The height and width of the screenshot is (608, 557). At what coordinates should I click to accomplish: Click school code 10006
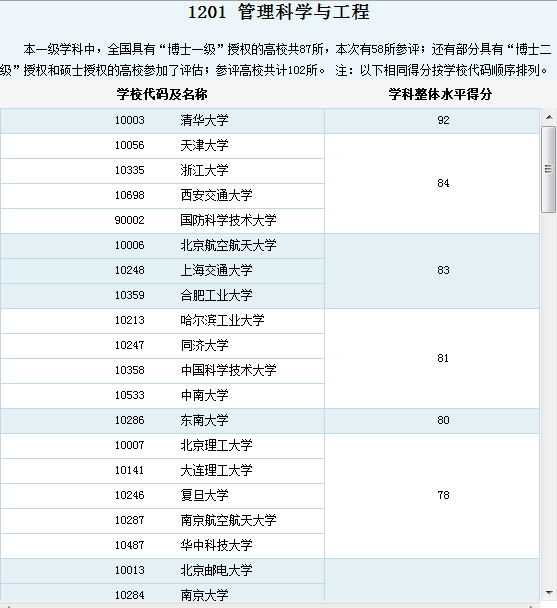tap(130, 245)
